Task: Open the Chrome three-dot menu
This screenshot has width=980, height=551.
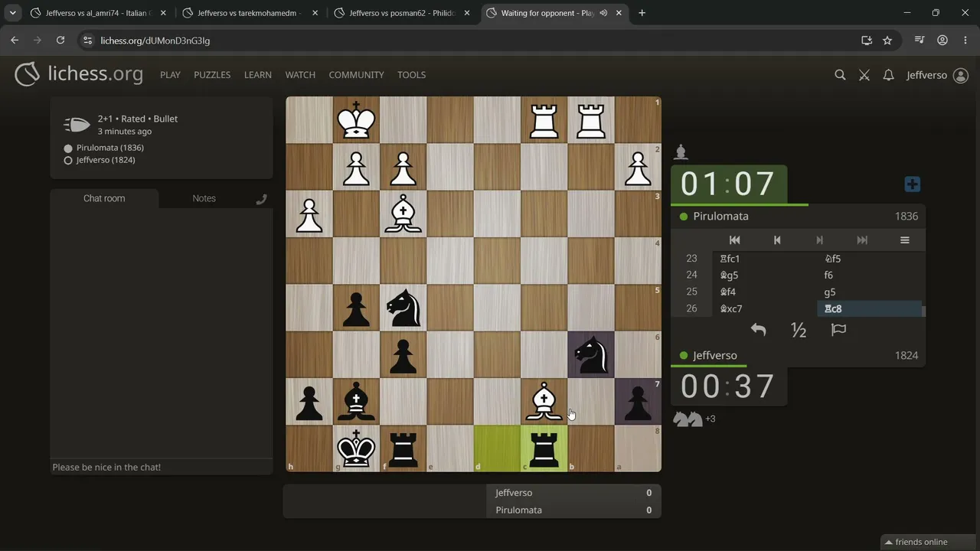Action: (965, 41)
